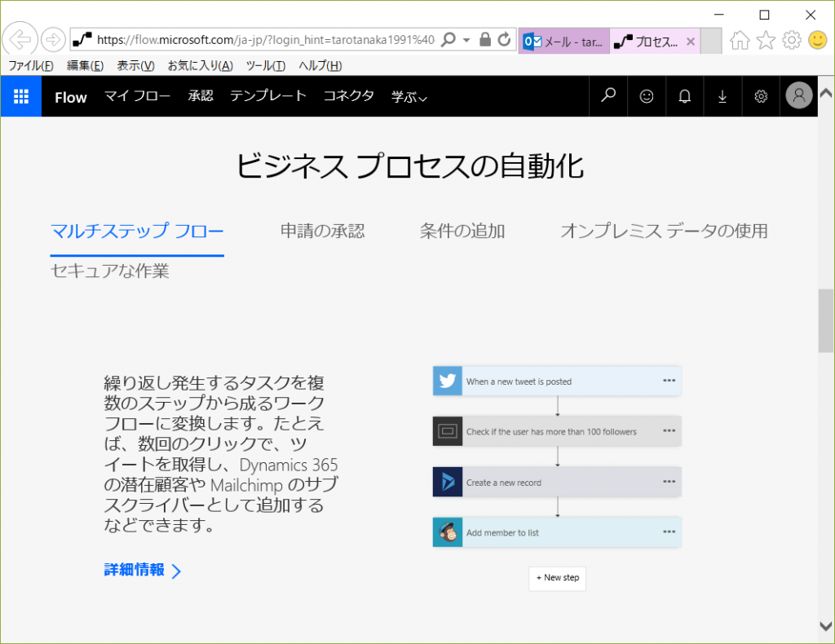Click 'Add member to list' step text
835x644 pixels.
coord(502,533)
